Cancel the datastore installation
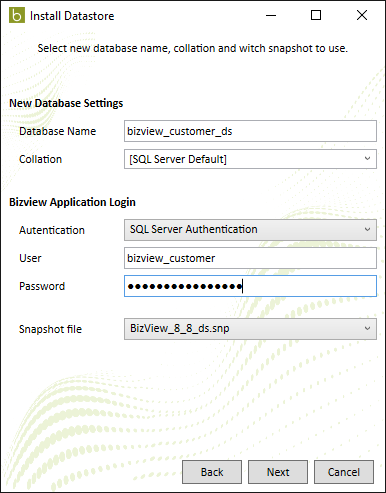386x493 pixels. [x=344, y=472]
